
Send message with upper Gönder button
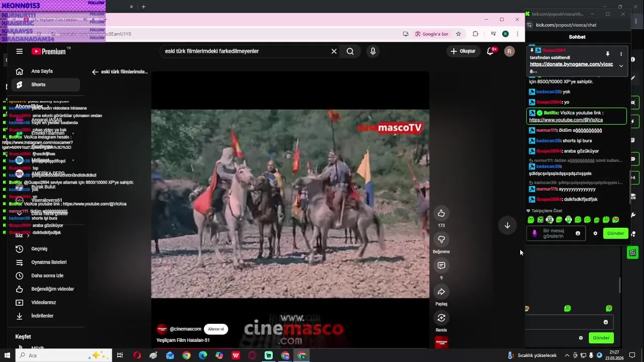tap(615, 233)
